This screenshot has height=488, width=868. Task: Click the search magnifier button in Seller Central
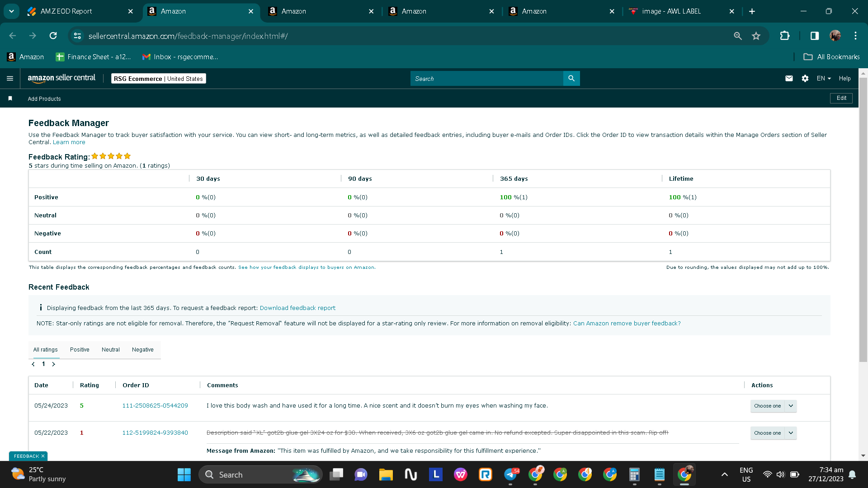(x=571, y=79)
